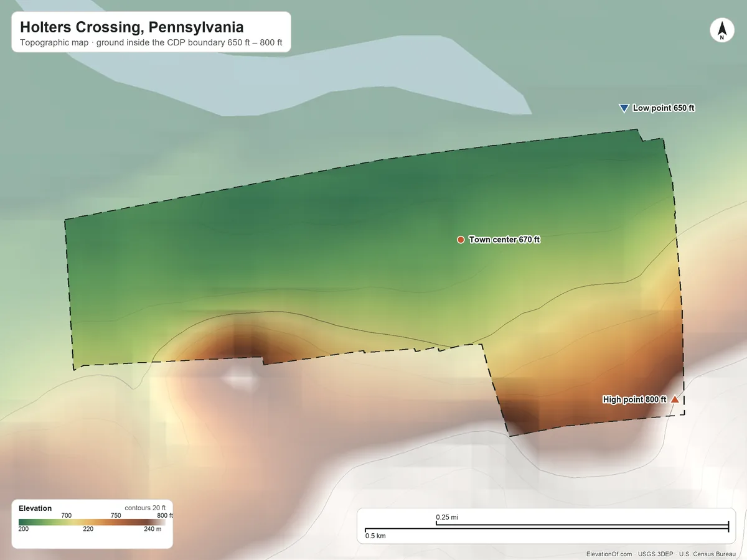Click the 'Town center 670 ft' label
This screenshot has width=747, height=560.
click(x=504, y=240)
